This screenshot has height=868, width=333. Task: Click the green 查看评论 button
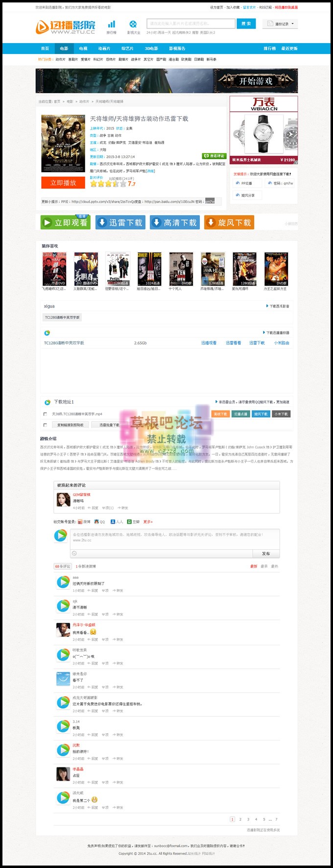pyautogui.click(x=214, y=156)
